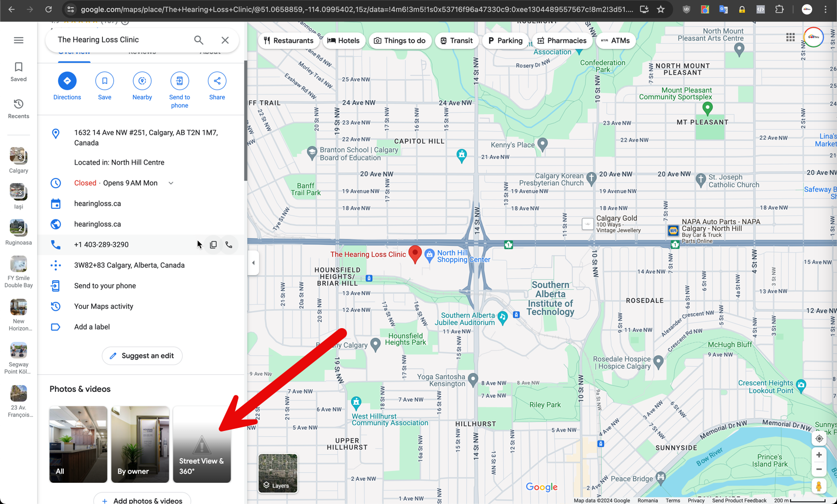This screenshot has height=504, width=837.
Task: Open Google apps grid
Action: click(790, 38)
